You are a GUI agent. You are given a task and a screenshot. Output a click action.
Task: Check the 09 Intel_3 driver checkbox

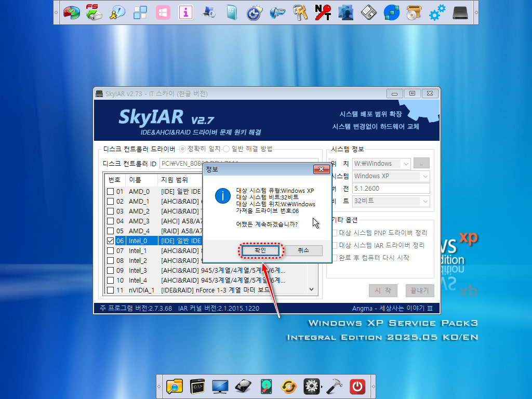pyautogui.click(x=110, y=270)
